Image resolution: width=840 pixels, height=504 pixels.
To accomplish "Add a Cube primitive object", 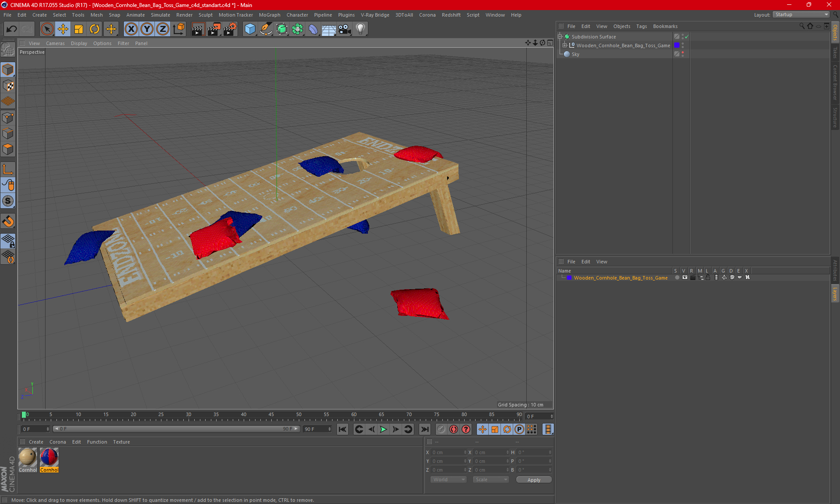I will 250,29.
